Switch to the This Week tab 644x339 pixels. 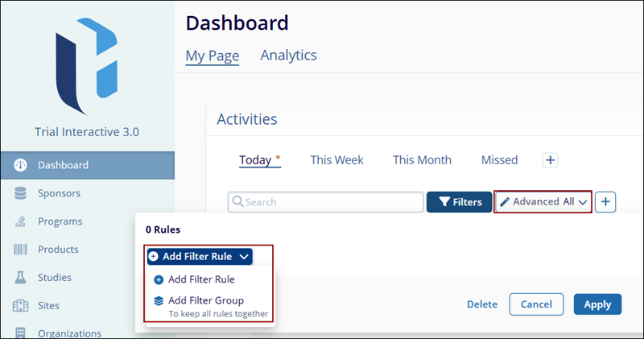(336, 160)
